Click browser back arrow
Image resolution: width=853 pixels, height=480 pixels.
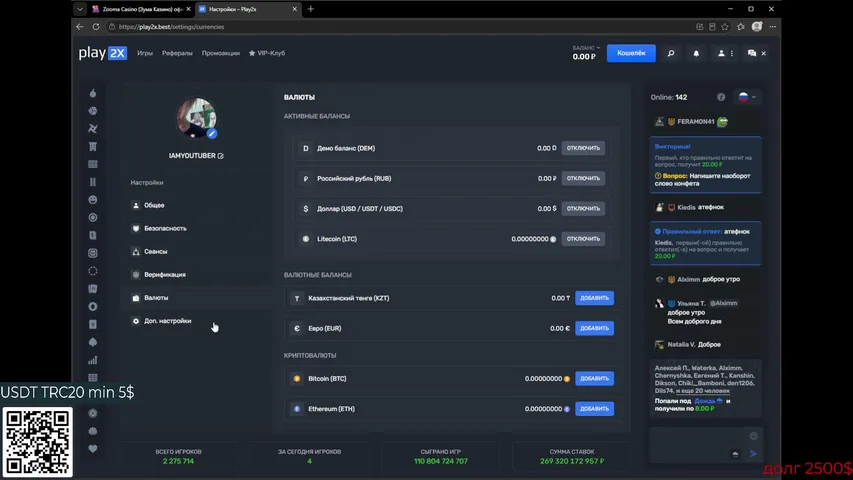point(80,27)
